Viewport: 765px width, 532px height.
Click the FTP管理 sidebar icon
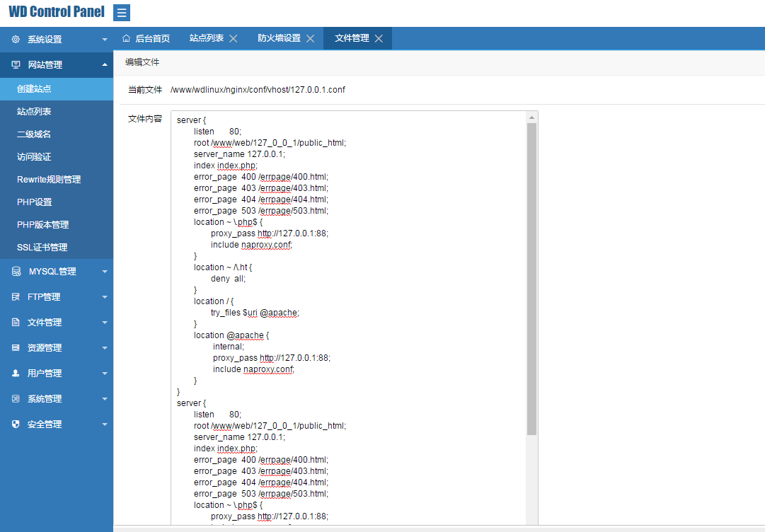tap(16, 297)
